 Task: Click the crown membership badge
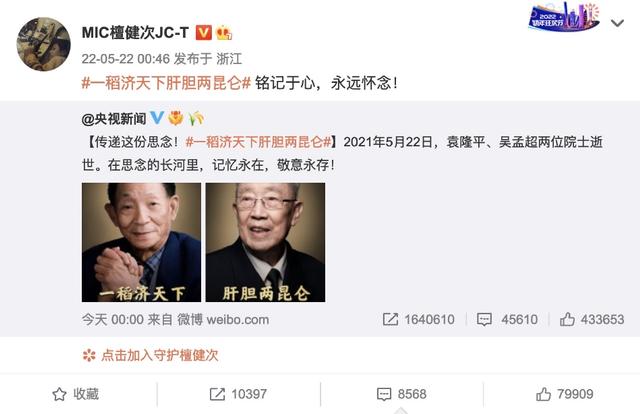pos(224,33)
